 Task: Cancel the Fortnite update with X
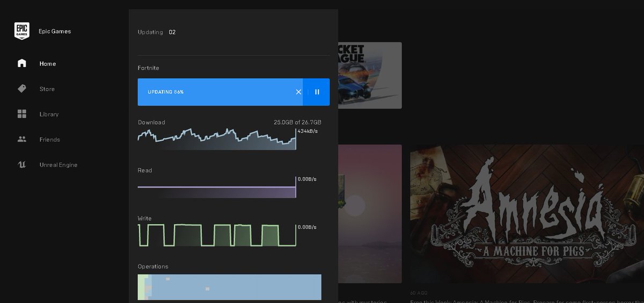(x=299, y=92)
